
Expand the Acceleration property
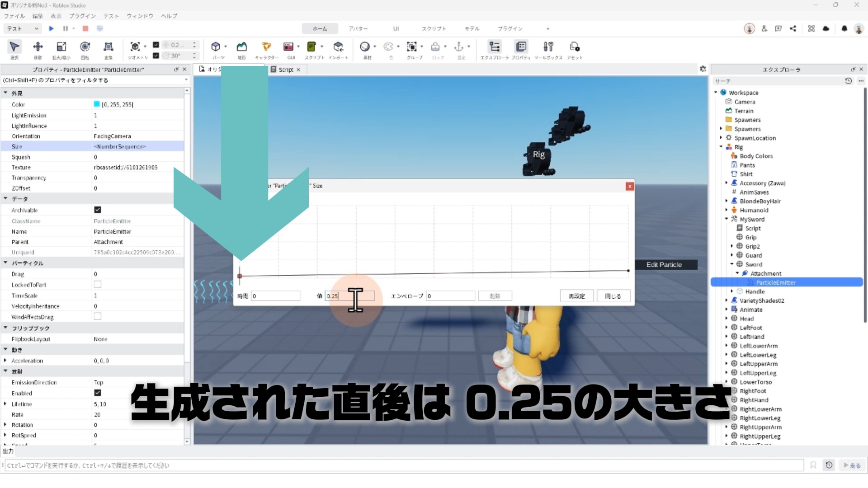(5, 361)
